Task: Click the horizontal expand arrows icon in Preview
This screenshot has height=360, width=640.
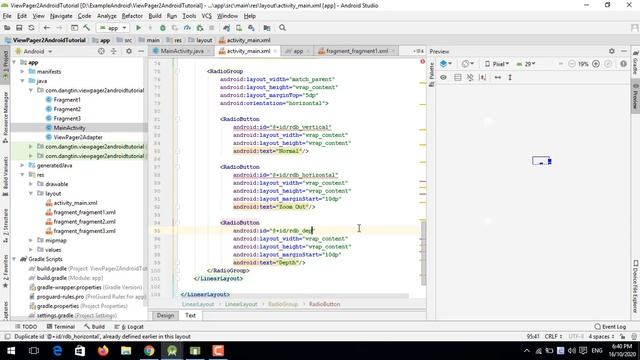Action: coord(498,77)
